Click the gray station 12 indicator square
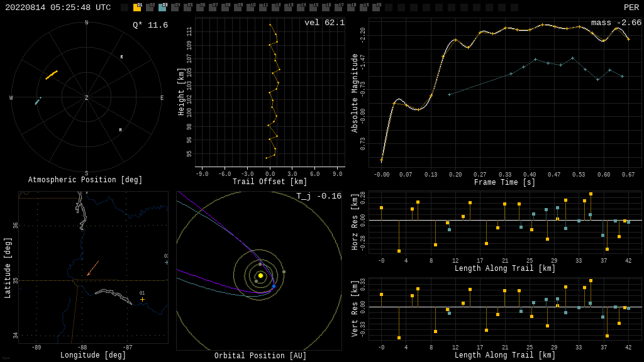The height and width of the screenshot is (362, 644). point(275,8)
